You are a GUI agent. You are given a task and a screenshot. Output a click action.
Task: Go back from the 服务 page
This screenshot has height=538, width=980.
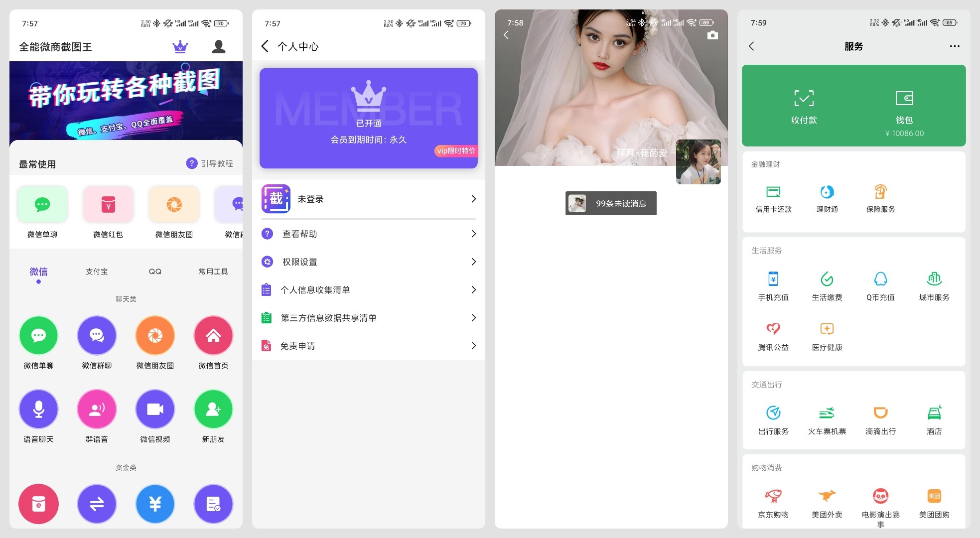(x=751, y=46)
